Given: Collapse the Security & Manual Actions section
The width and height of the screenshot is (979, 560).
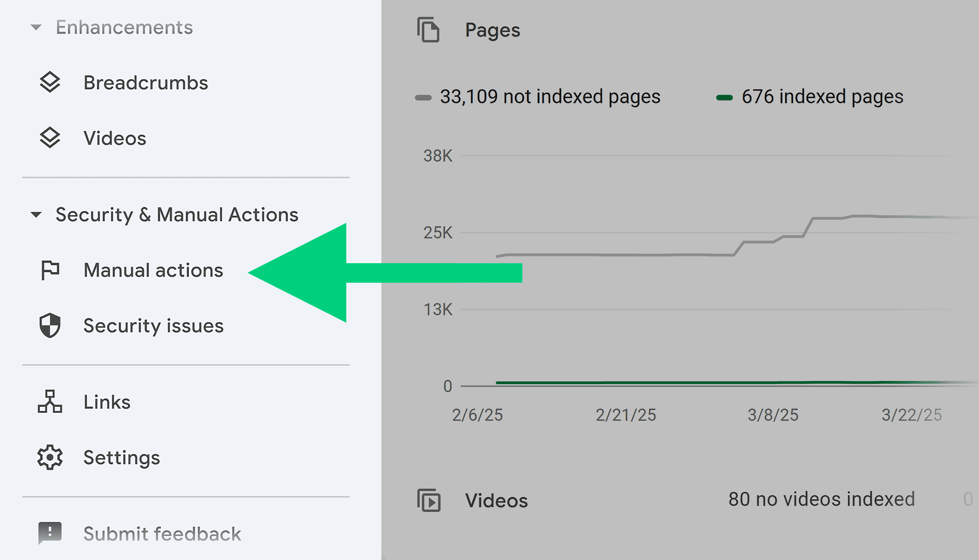Looking at the screenshot, I should tap(36, 215).
